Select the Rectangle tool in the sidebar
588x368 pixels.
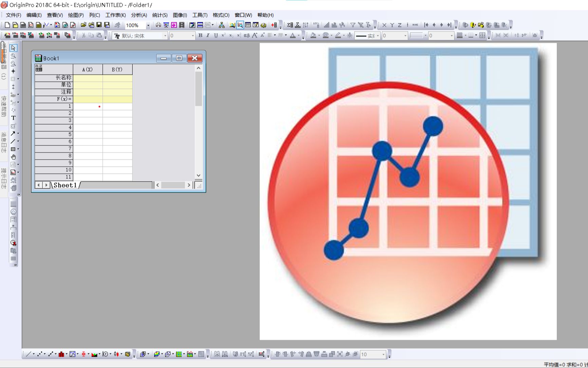(13, 149)
